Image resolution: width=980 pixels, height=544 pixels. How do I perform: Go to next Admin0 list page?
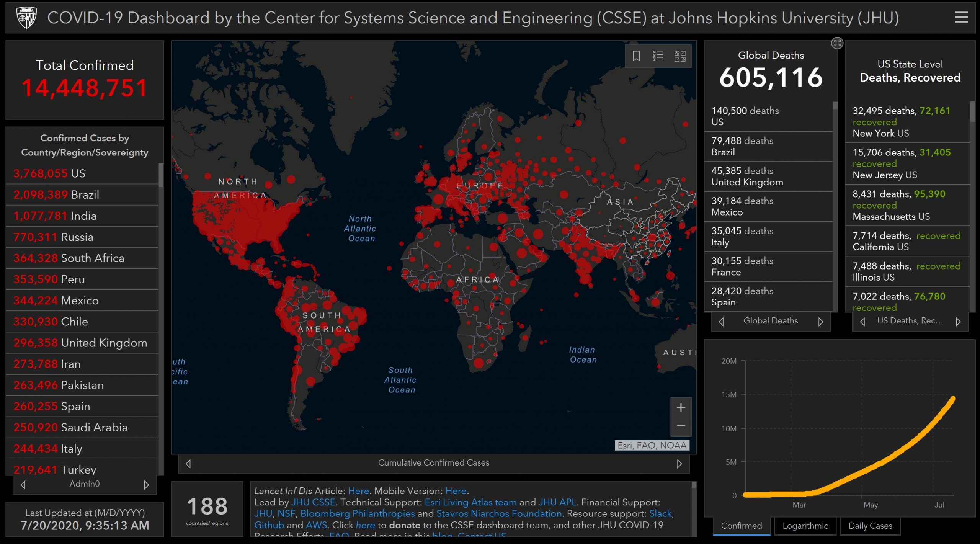click(x=146, y=485)
